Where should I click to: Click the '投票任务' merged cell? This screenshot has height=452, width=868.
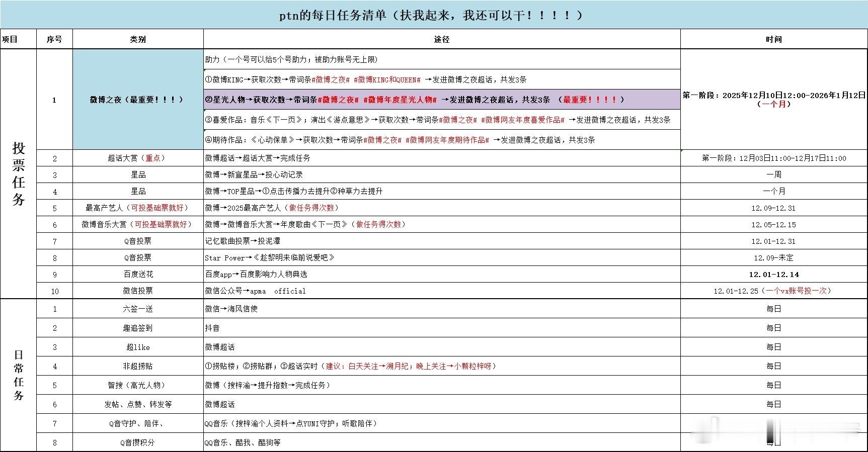[19, 173]
